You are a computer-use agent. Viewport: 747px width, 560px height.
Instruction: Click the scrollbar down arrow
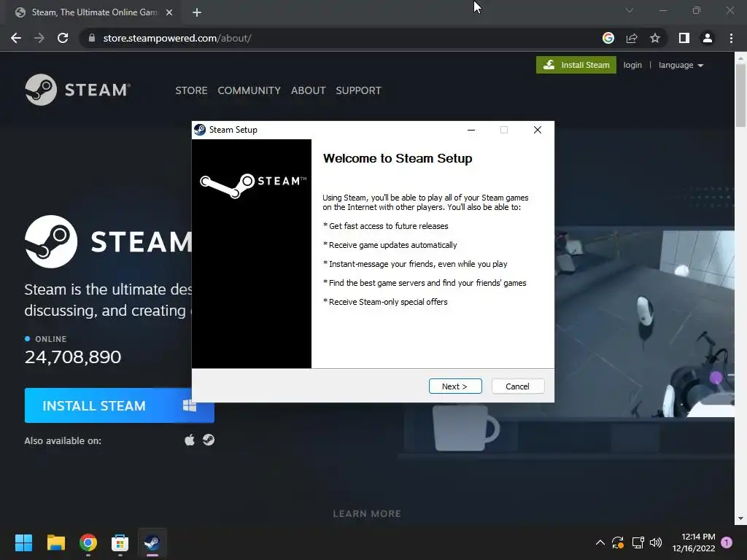tap(740, 518)
